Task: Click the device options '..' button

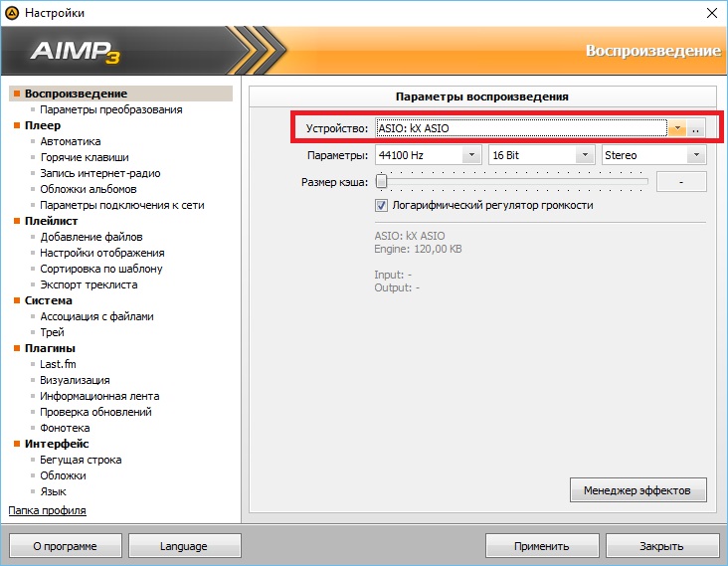Action: coord(695,128)
